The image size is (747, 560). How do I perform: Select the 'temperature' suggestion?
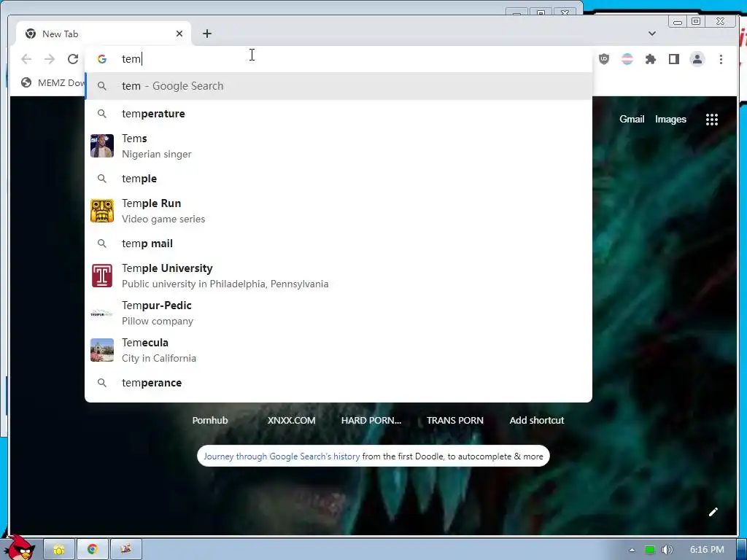point(338,114)
